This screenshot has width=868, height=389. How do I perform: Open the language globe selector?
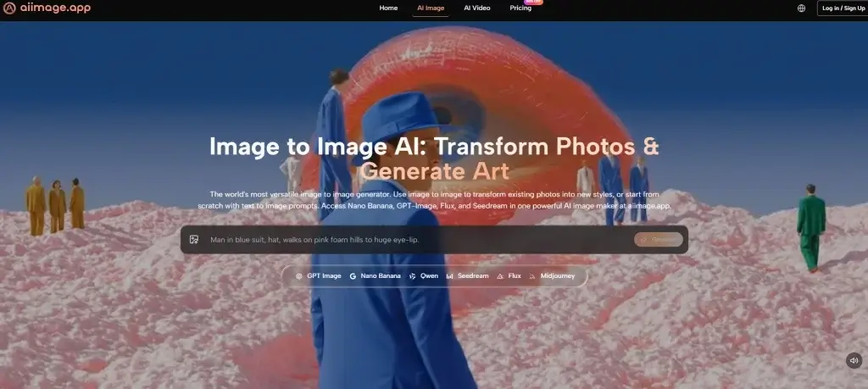coord(801,8)
